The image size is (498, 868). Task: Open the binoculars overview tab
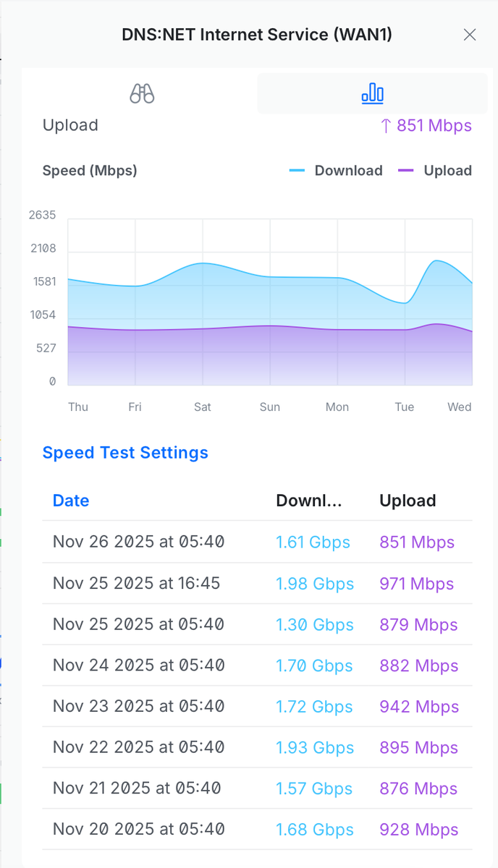coord(142,93)
